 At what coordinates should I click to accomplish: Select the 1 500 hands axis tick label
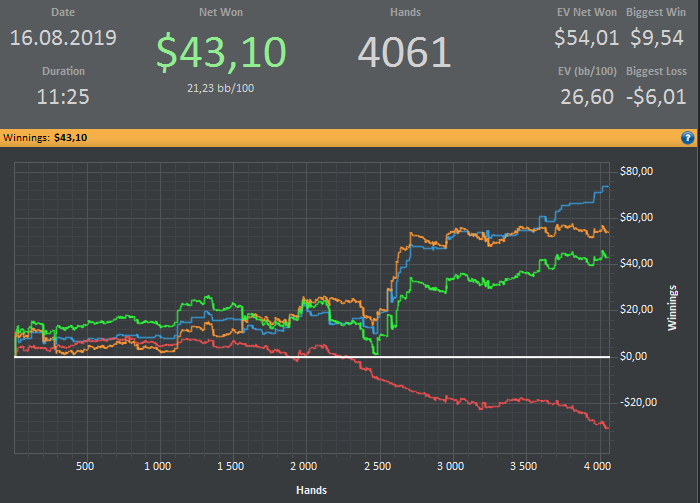(x=230, y=466)
